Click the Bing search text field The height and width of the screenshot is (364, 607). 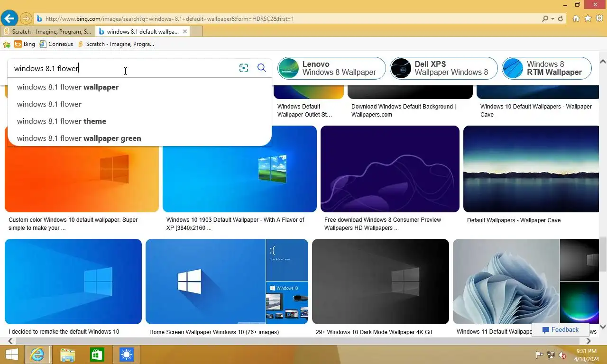pos(123,68)
